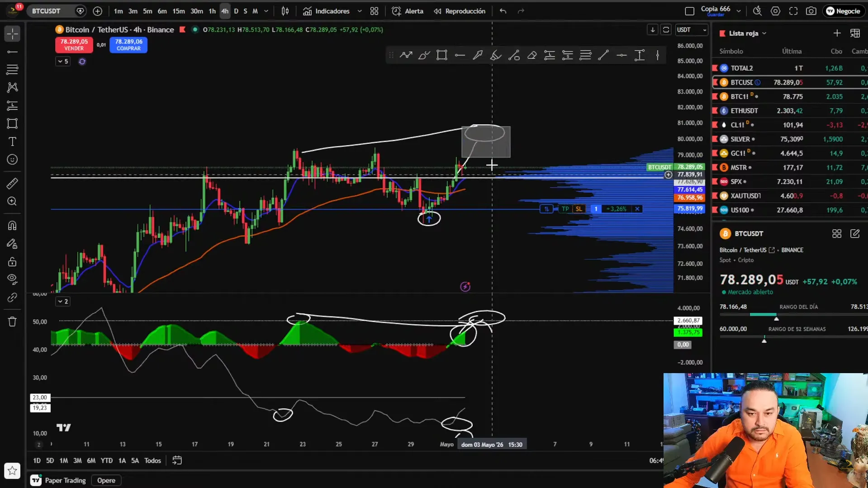Open the layout selector square icon
The width and height of the screenshot is (868, 488).
pyautogui.click(x=689, y=11)
